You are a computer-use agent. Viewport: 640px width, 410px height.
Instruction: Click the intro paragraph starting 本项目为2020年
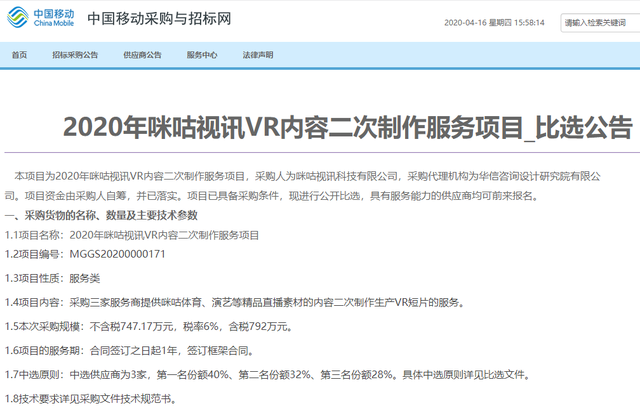(x=302, y=186)
